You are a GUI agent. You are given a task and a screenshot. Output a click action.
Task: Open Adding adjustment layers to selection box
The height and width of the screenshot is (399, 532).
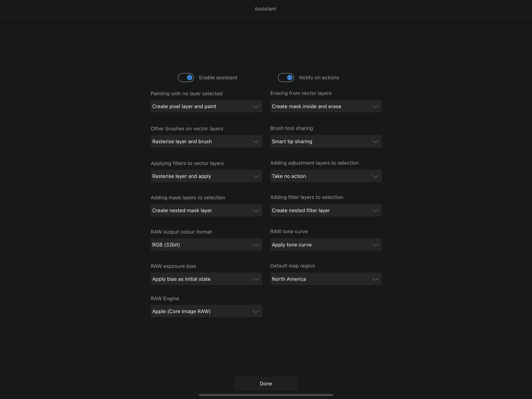pos(326,176)
